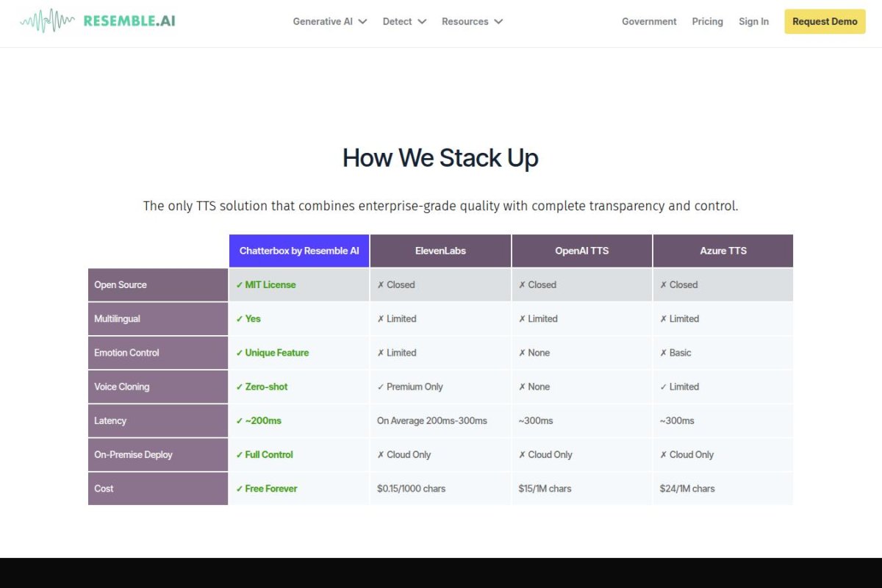
Task: Click the X beside Azure Cloud Only deploy
Action: [x=664, y=454]
